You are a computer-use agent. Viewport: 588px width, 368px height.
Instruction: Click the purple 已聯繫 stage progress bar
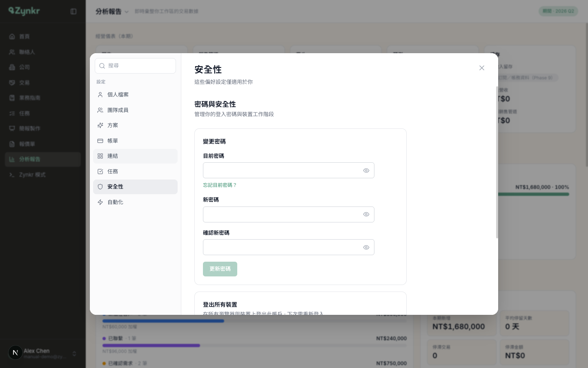click(x=151, y=346)
